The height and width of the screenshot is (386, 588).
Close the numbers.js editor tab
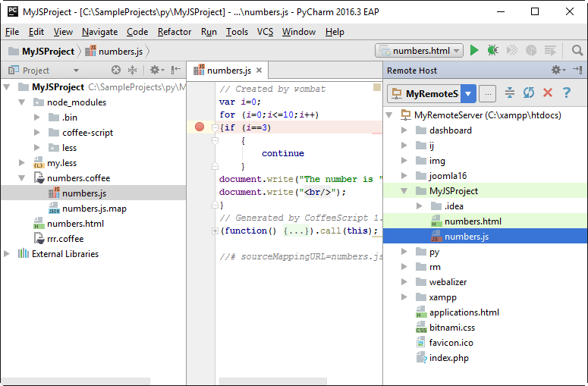tap(259, 71)
